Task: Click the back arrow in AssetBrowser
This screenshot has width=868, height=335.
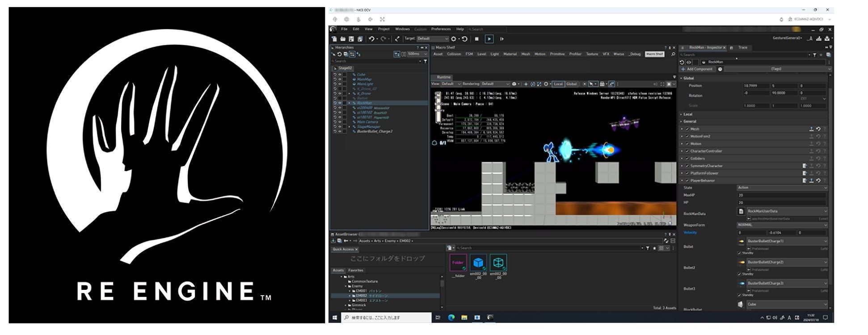Action: point(346,241)
